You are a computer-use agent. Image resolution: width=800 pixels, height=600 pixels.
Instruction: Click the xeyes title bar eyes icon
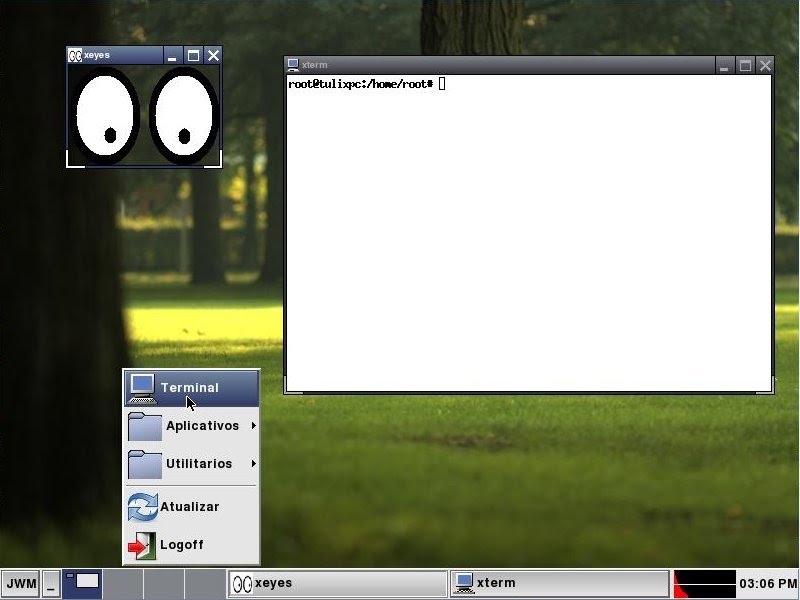point(75,55)
